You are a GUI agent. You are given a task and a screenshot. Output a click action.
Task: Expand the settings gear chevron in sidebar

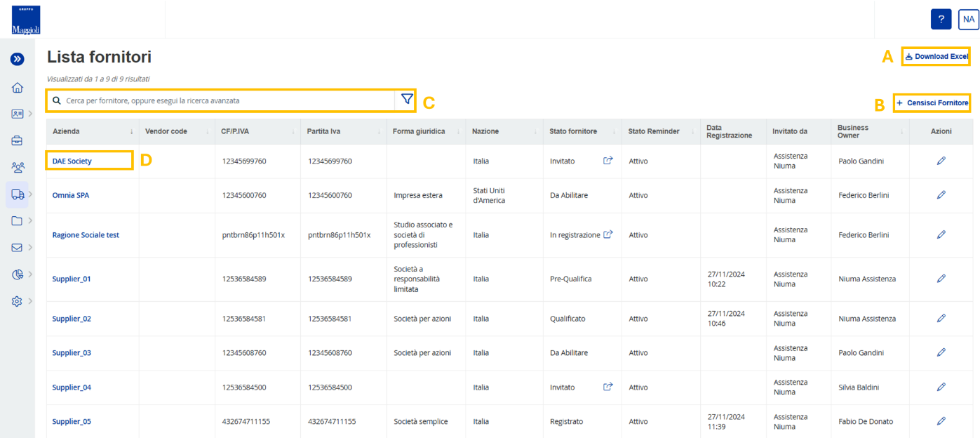coord(31,301)
